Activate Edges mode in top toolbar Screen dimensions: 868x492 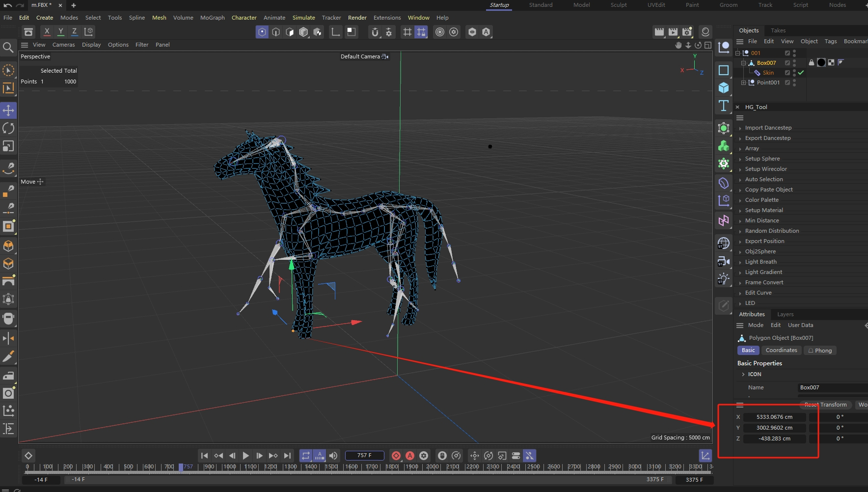(x=276, y=32)
